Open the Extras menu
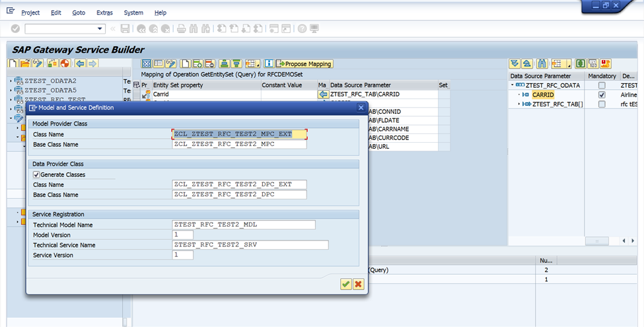 click(x=104, y=13)
